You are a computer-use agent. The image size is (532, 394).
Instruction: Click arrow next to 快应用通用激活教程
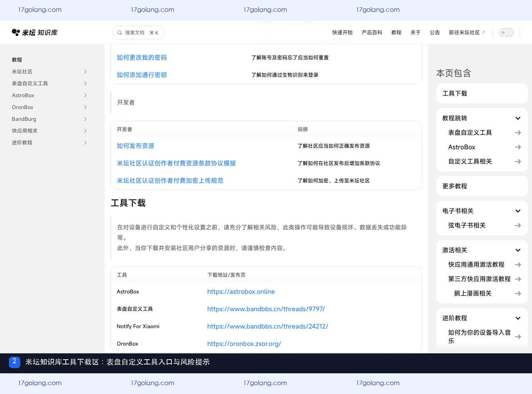click(518, 265)
